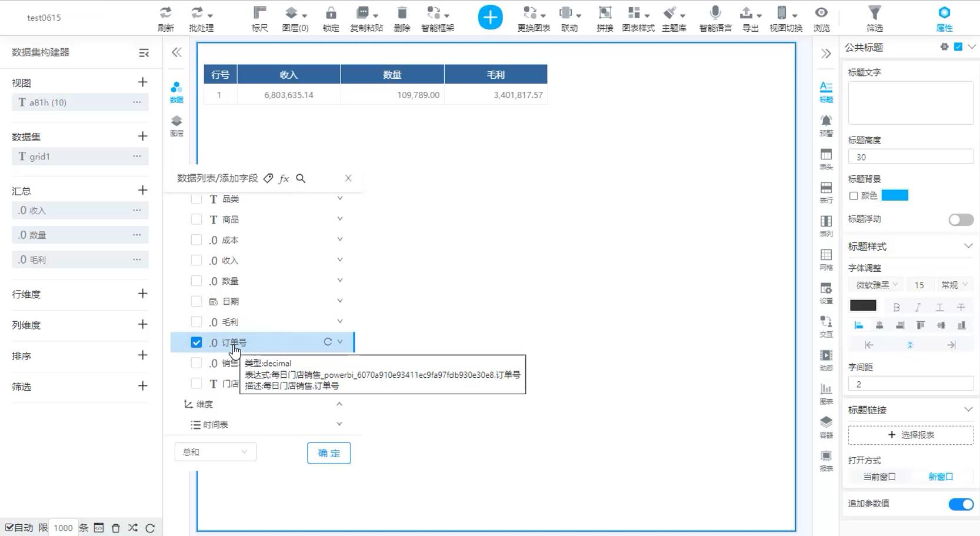
Task: Click the 确定 confirm button
Action: [329, 453]
